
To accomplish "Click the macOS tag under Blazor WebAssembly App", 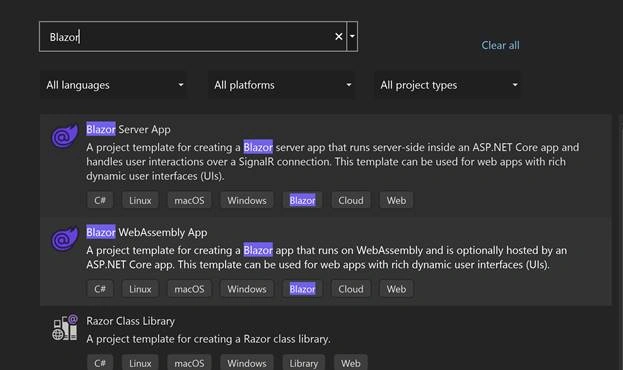I will (189, 289).
